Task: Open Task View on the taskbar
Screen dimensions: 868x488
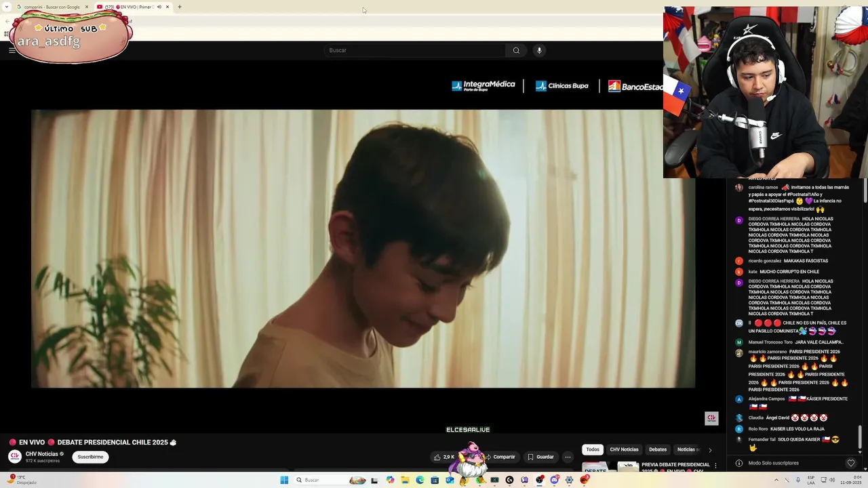Action: point(374,480)
